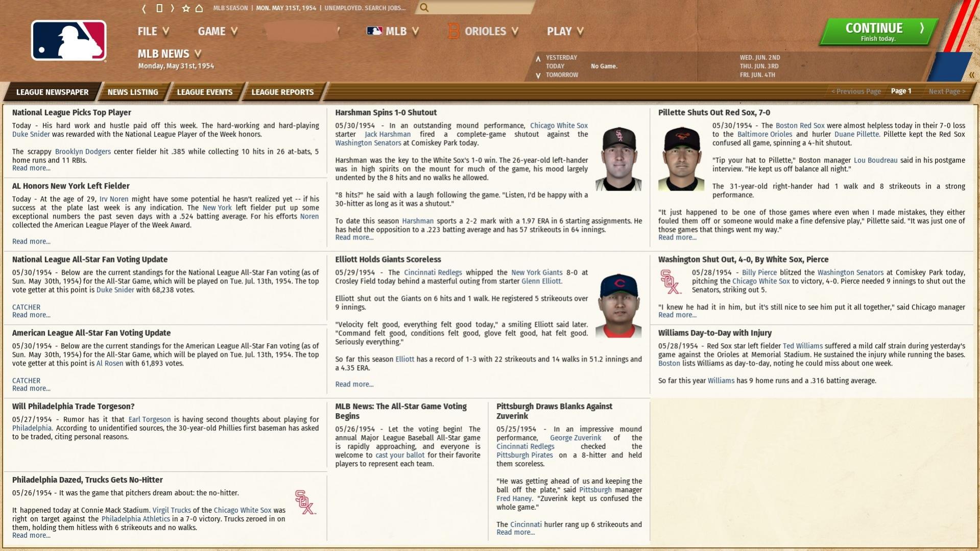Click the search magnifier icon

click(424, 8)
